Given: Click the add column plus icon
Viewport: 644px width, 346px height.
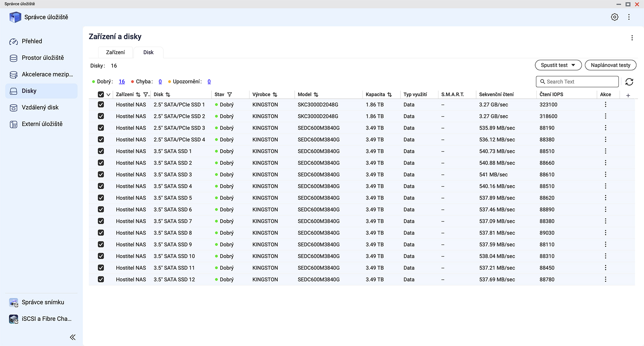Looking at the screenshot, I should tap(628, 95).
